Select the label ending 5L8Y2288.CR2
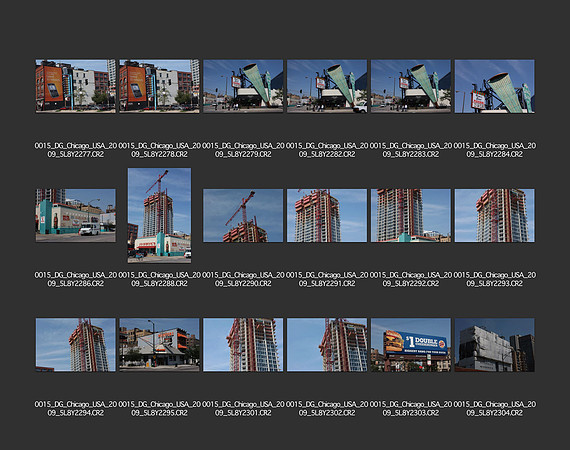Viewport: 570px width, 450px height. [x=159, y=279]
